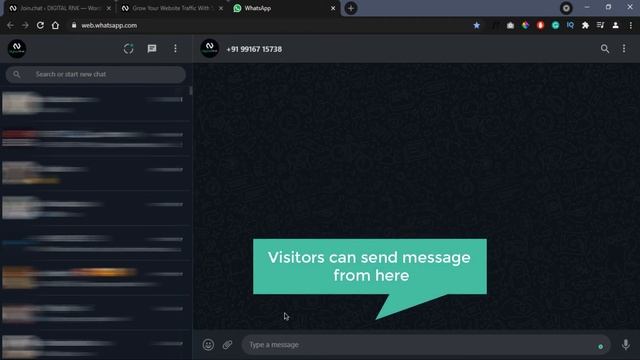Focus the Type a message field
This screenshot has height=360, width=640.
click(x=426, y=345)
